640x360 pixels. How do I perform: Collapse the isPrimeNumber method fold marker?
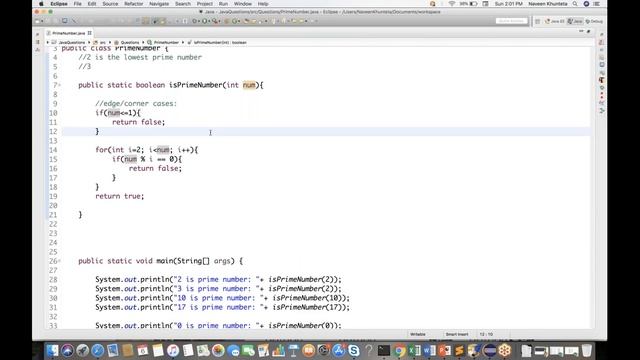pos(60,85)
